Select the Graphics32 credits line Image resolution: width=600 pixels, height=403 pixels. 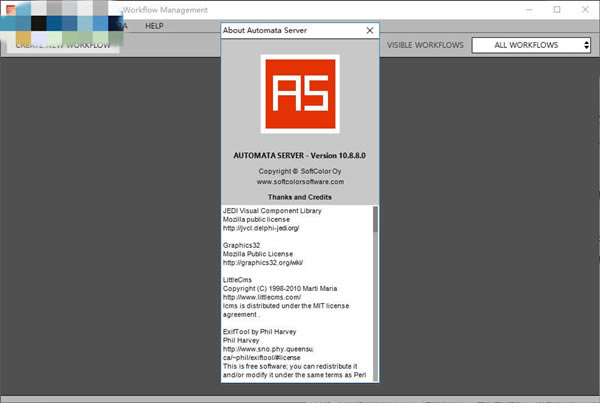pos(241,245)
